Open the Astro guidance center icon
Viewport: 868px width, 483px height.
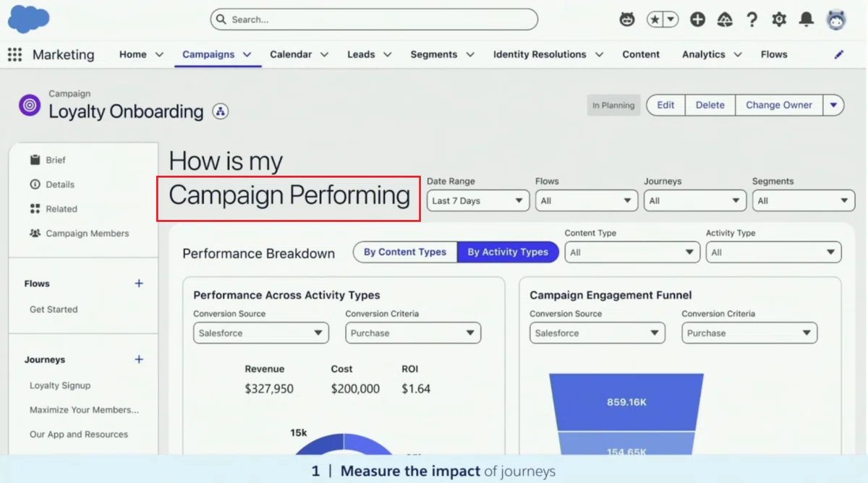[627, 20]
